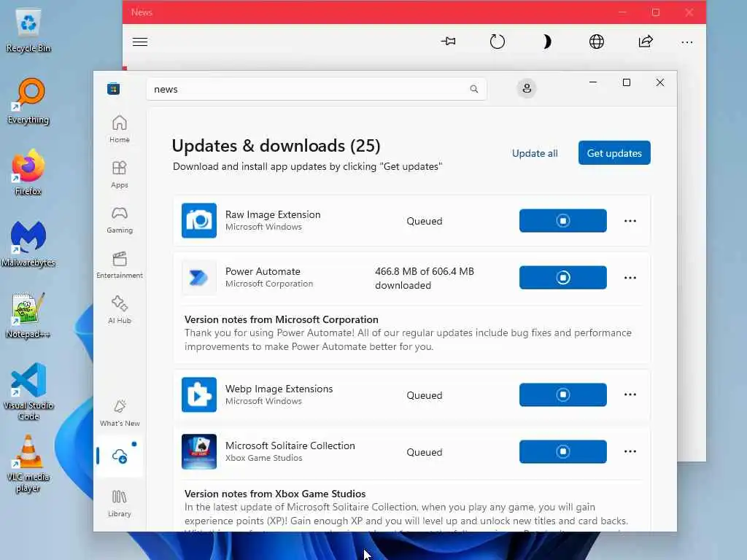
Task: Click the Notepad++ desktop shortcut
Action: pos(28,315)
